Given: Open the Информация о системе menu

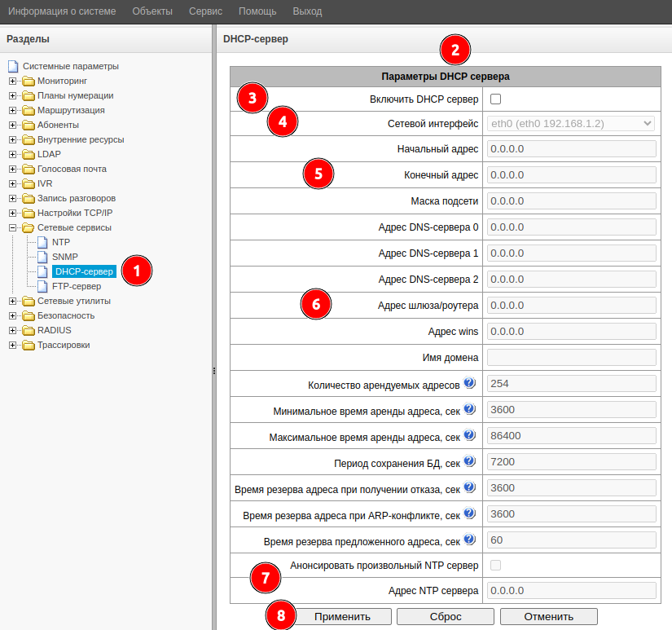Looking at the screenshot, I should [x=62, y=11].
